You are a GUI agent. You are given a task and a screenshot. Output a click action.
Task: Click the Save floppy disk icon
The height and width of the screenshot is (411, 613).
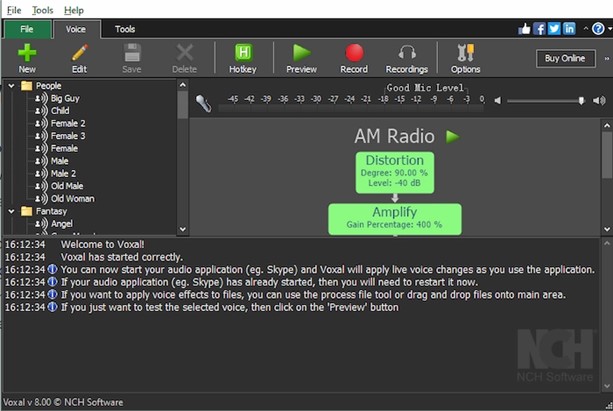coord(132,59)
